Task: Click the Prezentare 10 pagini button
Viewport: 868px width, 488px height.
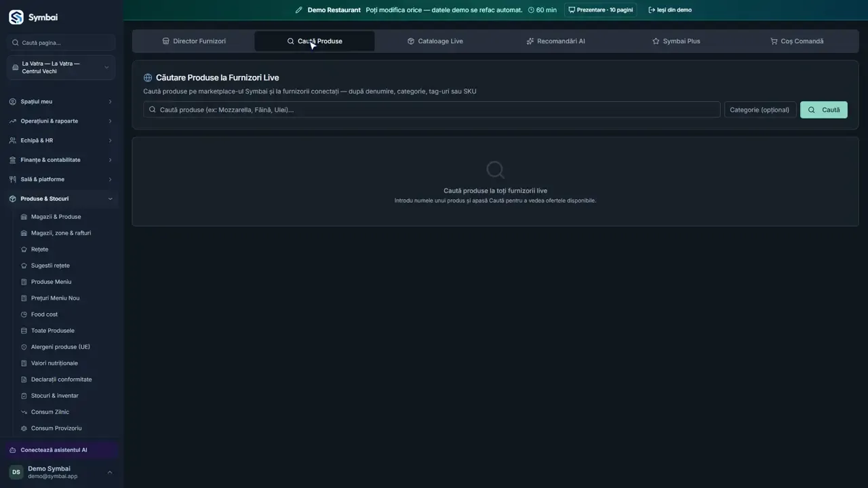Action: click(x=601, y=10)
